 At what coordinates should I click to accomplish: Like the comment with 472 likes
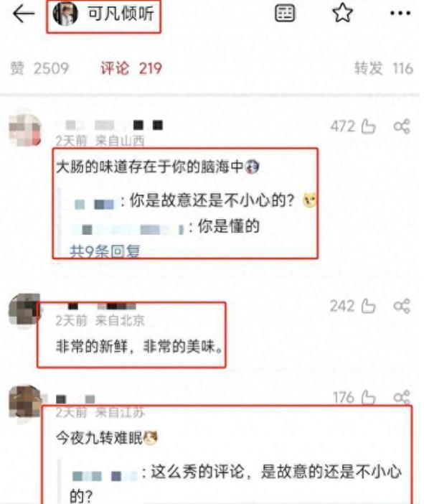pos(368,126)
